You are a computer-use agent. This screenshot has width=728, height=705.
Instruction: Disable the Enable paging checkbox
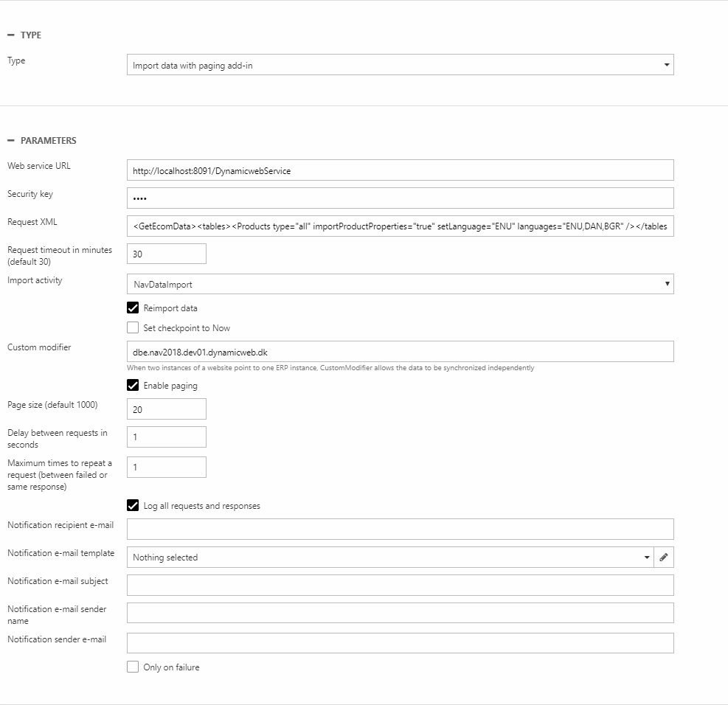click(133, 386)
